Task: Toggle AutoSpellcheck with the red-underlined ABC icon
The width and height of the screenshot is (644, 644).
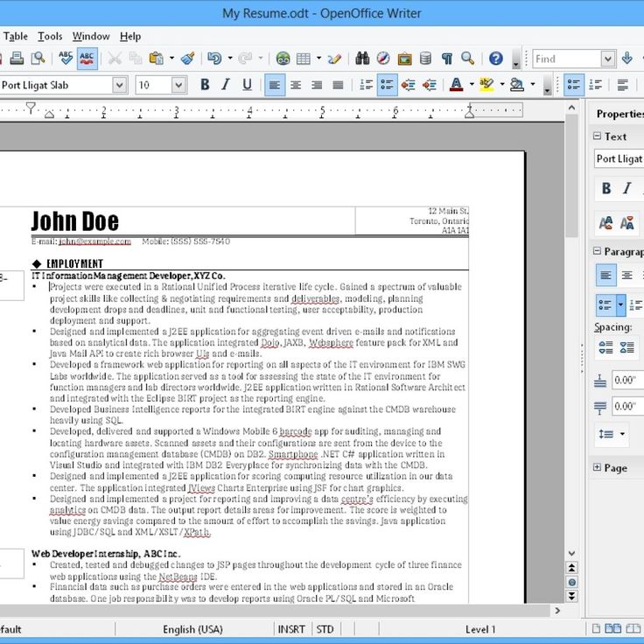Action: click(x=87, y=59)
